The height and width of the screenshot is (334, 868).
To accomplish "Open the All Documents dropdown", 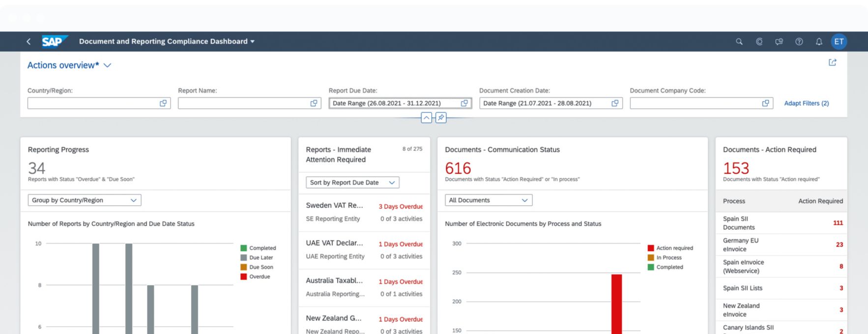I will (488, 200).
